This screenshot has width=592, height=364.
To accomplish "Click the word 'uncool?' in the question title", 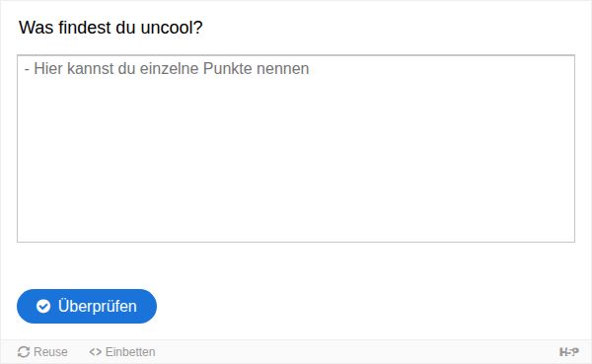I will (172, 28).
